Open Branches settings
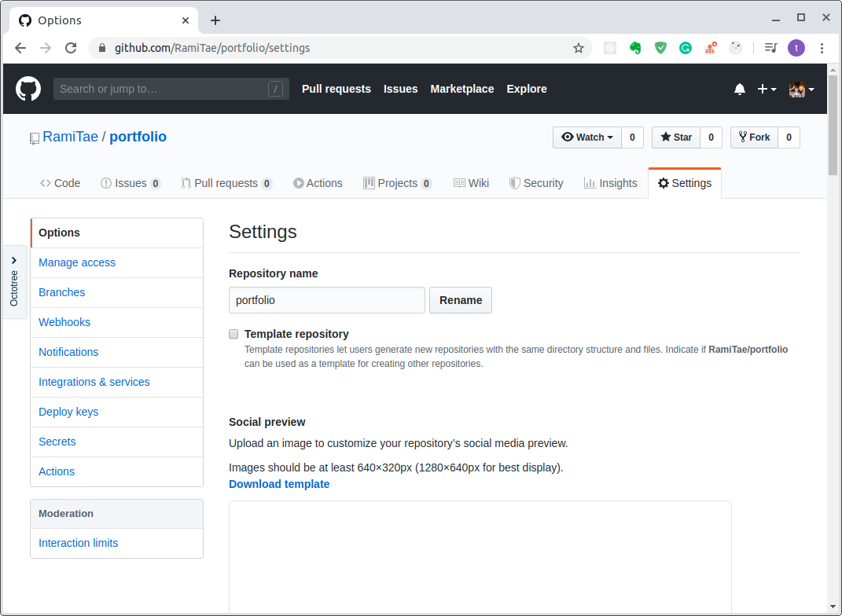This screenshot has height=616, width=842. tap(117, 292)
